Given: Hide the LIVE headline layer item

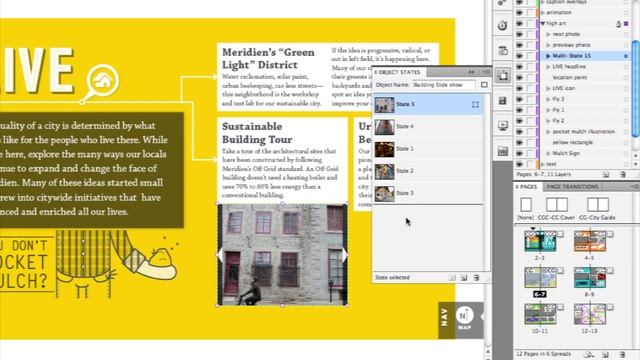Looking at the screenshot, I should coord(519,67).
